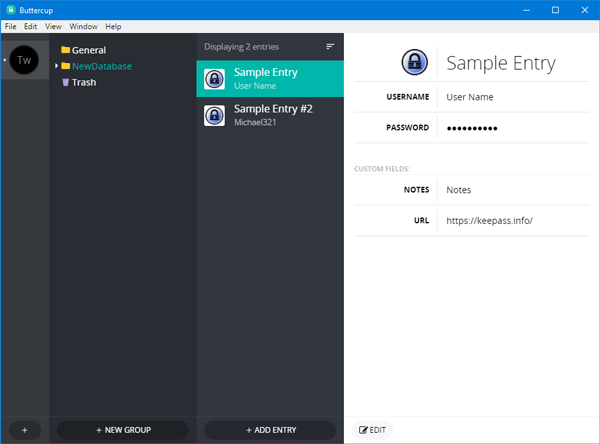Click the Trash bin icon
This screenshot has height=444, width=600.
tap(65, 82)
